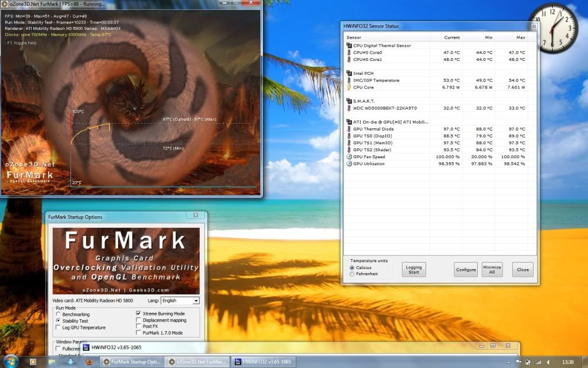This screenshot has height=368, width=588.
Task: Click the network signal icon in system tray
Action: (538, 362)
